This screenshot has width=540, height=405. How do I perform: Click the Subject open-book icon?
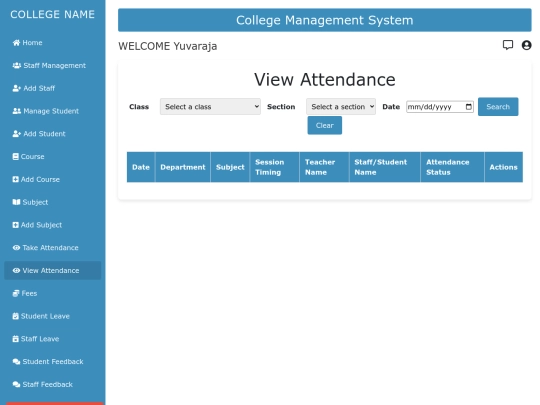16,202
